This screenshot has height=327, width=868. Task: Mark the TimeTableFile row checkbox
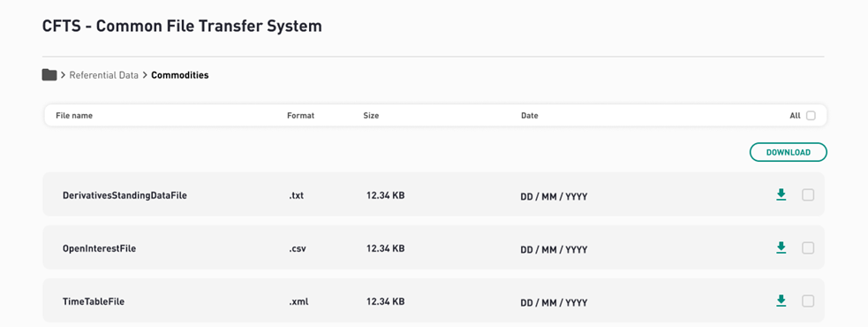coord(808,301)
